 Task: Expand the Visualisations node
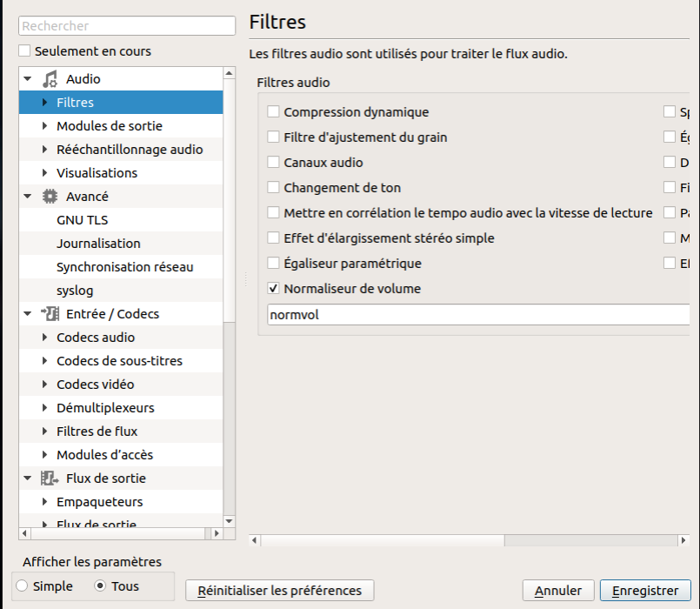click(44, 173)
